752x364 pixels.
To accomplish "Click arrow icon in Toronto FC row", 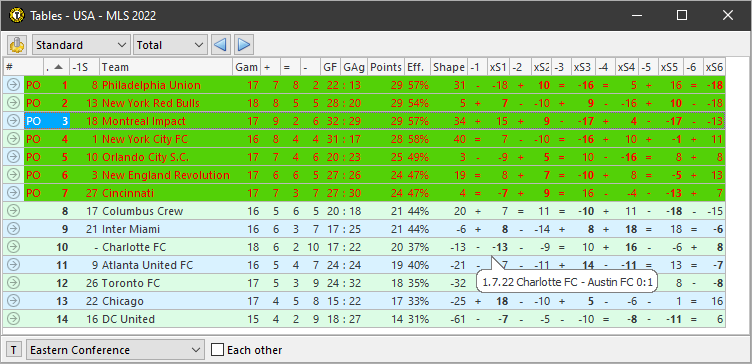I will tap(13, 283).
